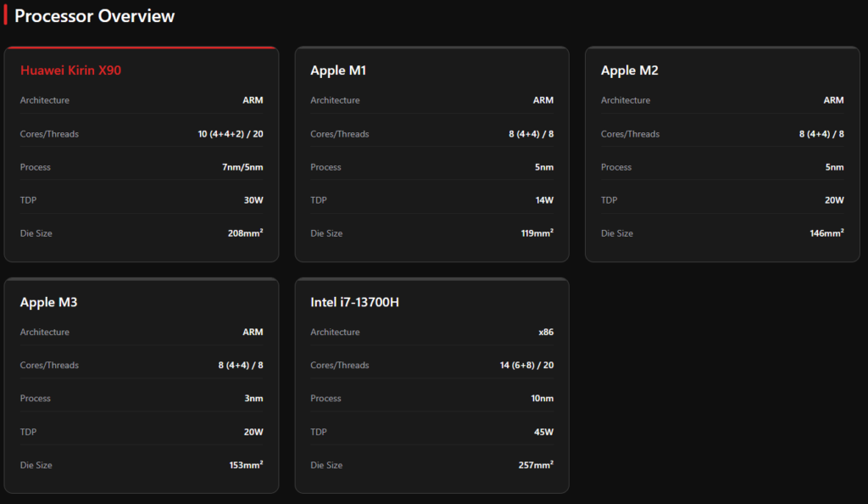Click Process label in Apple M3 card

[x=36, y=399]
